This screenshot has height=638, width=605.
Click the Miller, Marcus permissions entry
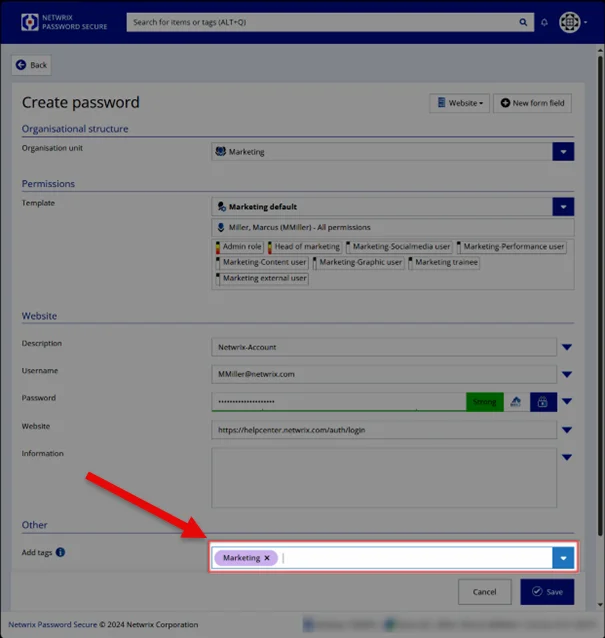tap(393, 227)
